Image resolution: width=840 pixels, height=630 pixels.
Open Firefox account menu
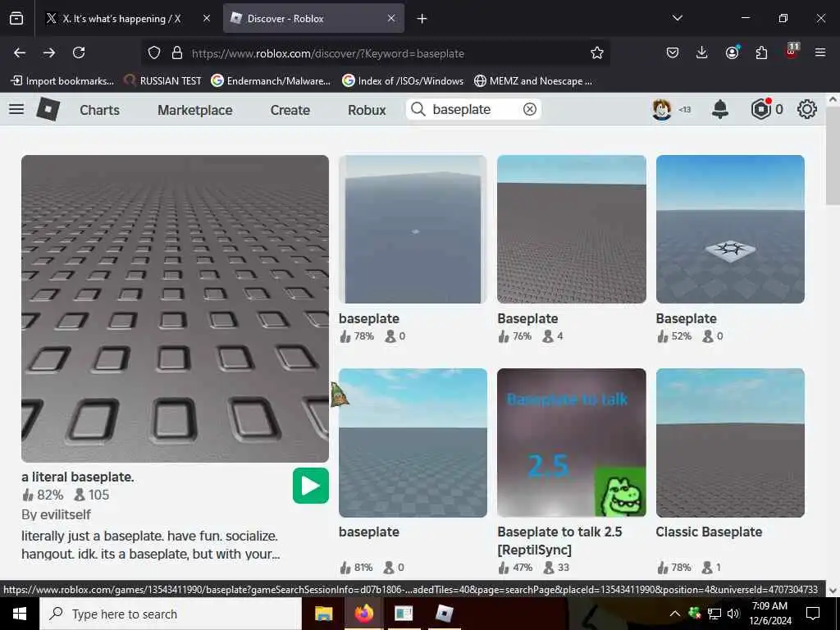(732, 52)
